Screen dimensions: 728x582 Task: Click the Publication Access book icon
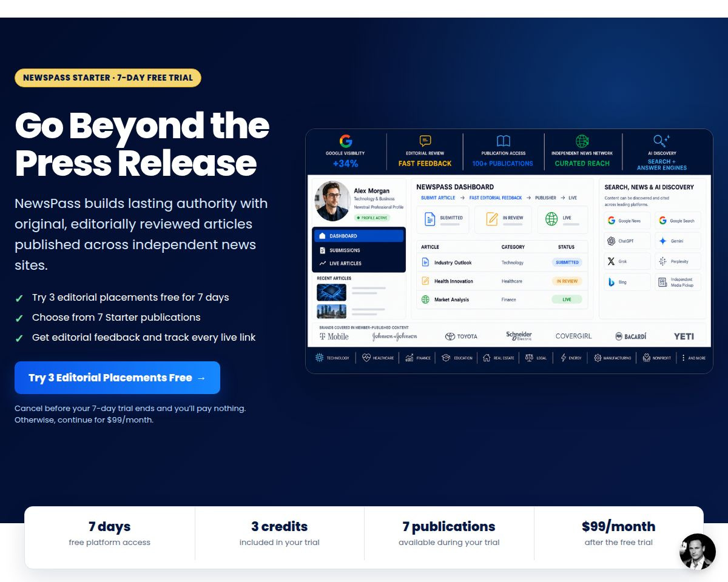point(504,141)
